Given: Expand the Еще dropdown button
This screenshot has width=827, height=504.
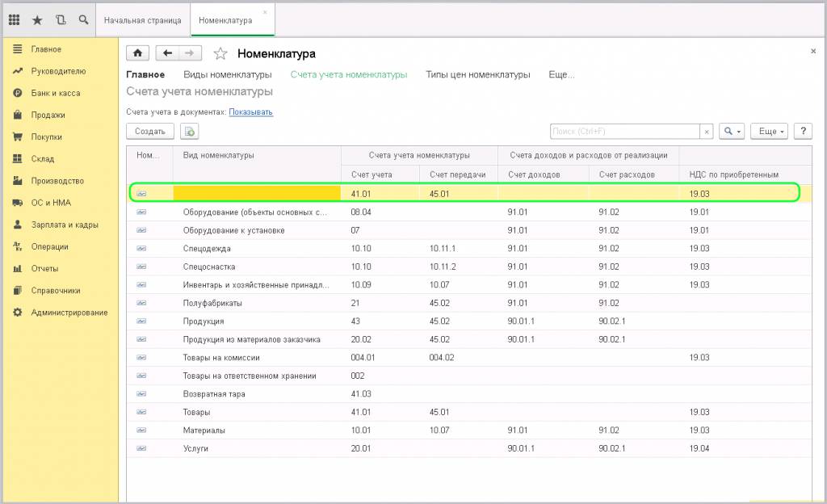Looking at the screenshot, I should (770, 132).
